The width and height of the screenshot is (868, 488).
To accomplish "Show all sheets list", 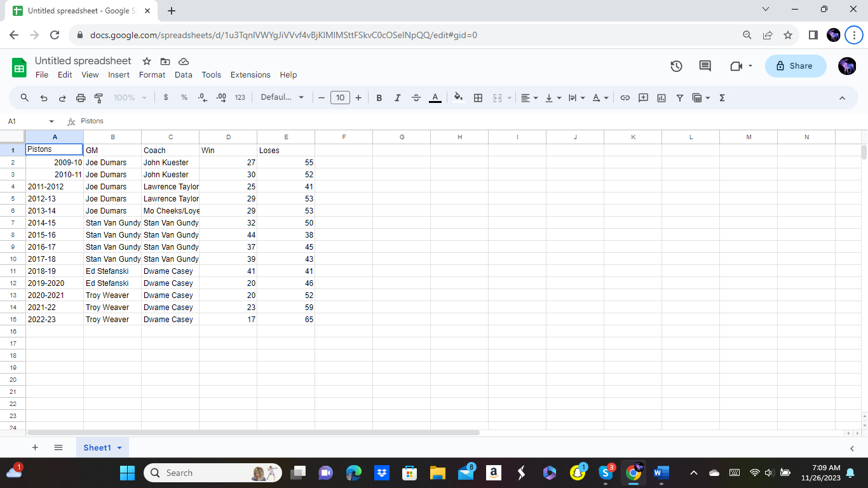I will (58, 447).
